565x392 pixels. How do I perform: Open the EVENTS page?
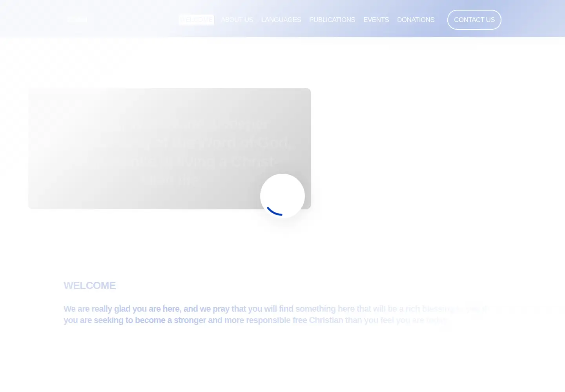coord(376,20)
